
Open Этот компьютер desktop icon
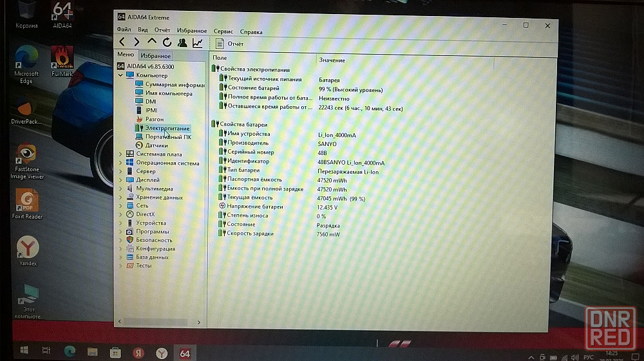point(29,301)
